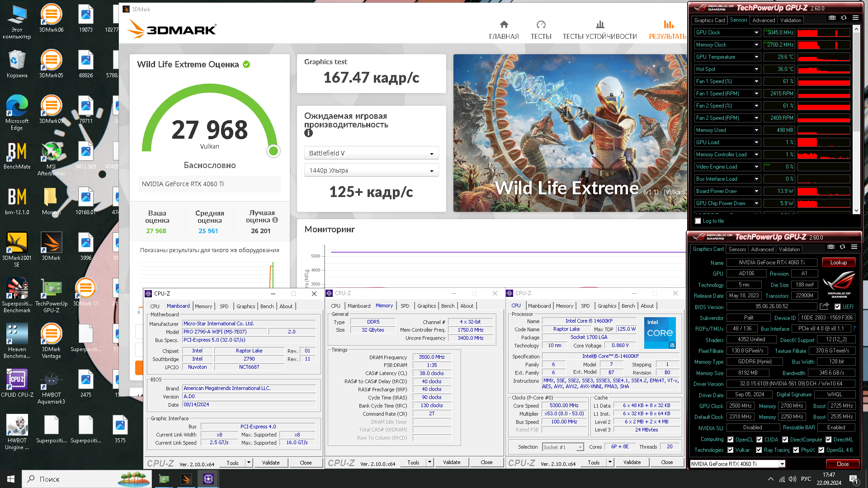Viewport: 868px width, 488px height.
Task: Toggle the Vulkan checkbox in GPU-Z
Action: 730,450
